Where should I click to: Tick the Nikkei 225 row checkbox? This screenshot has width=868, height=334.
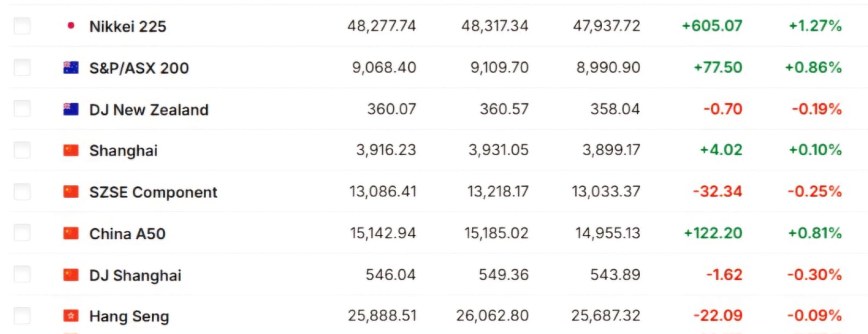[x=22, y=26]
